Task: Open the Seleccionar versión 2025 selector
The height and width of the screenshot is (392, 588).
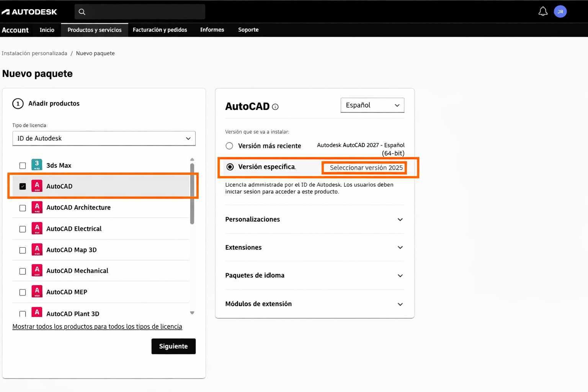Action: 364,167
